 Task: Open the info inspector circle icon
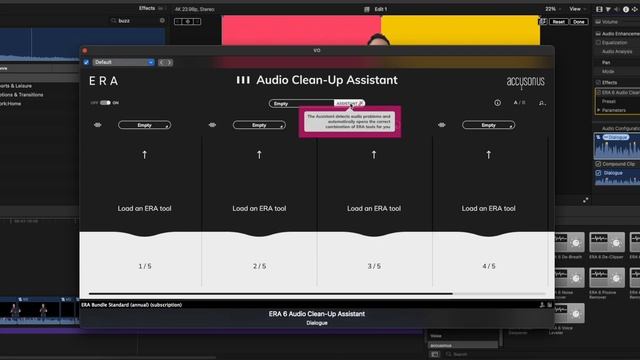(x=626, y=9)
